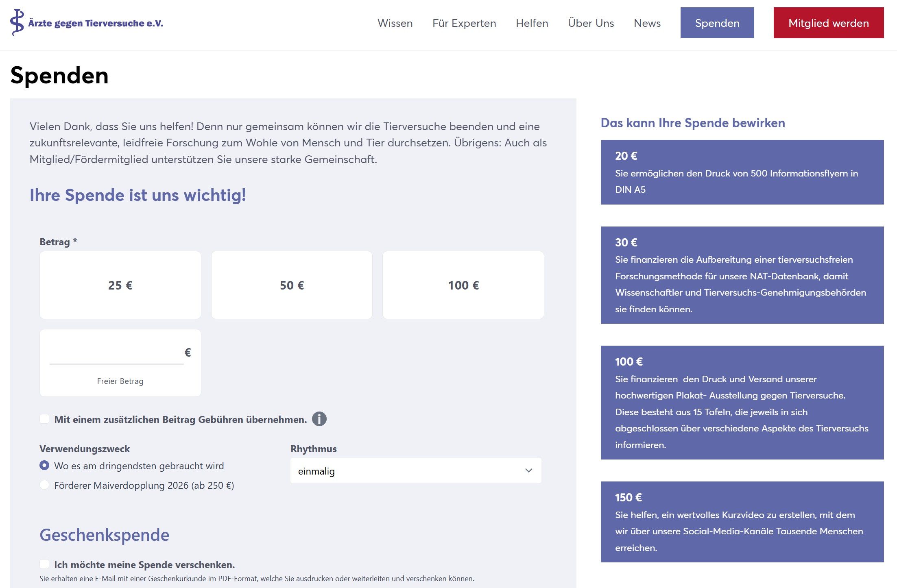
Task: Select the 25 € donation amount
Action: [x=120, y=285]
